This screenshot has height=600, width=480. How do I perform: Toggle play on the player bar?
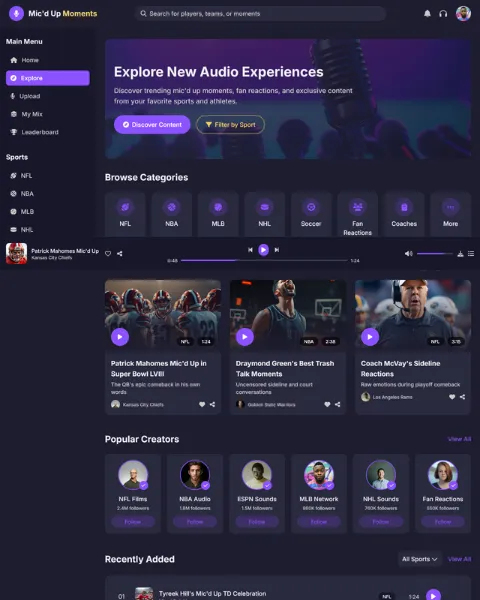pyautogui.click(x=263, y=250)
